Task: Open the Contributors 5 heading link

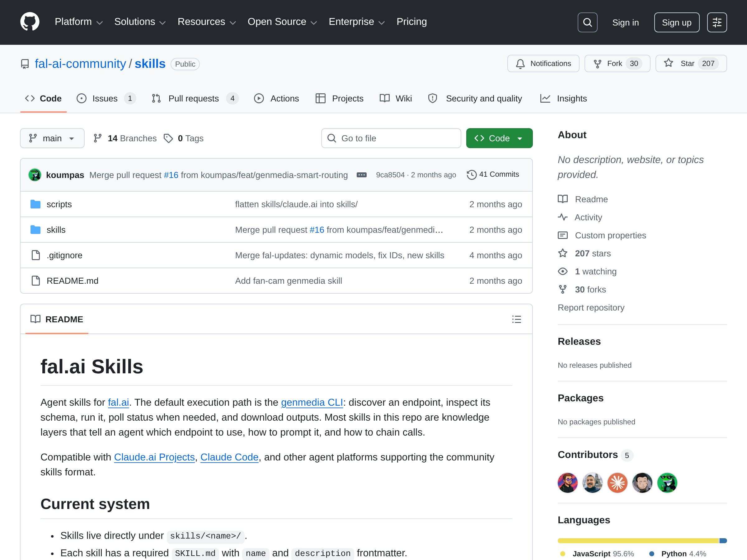Action: [x=595, y=455]
